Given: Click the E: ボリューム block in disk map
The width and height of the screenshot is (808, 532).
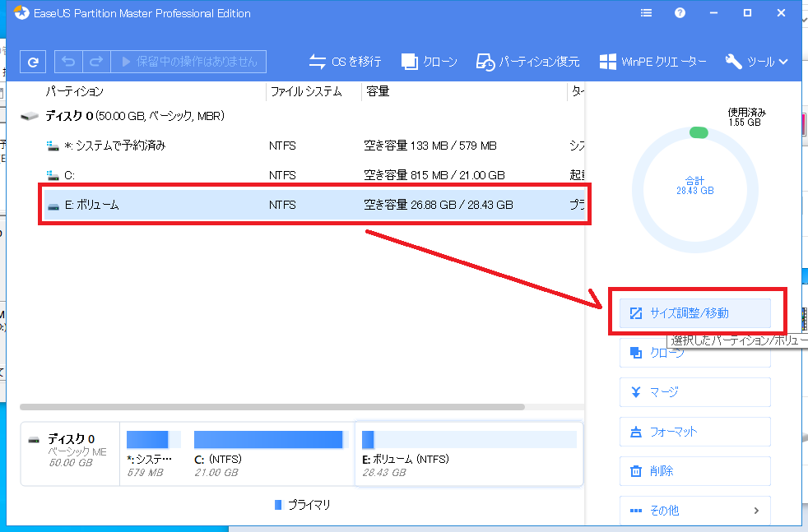Looking at the screenshot, I should tap(469, 452).
